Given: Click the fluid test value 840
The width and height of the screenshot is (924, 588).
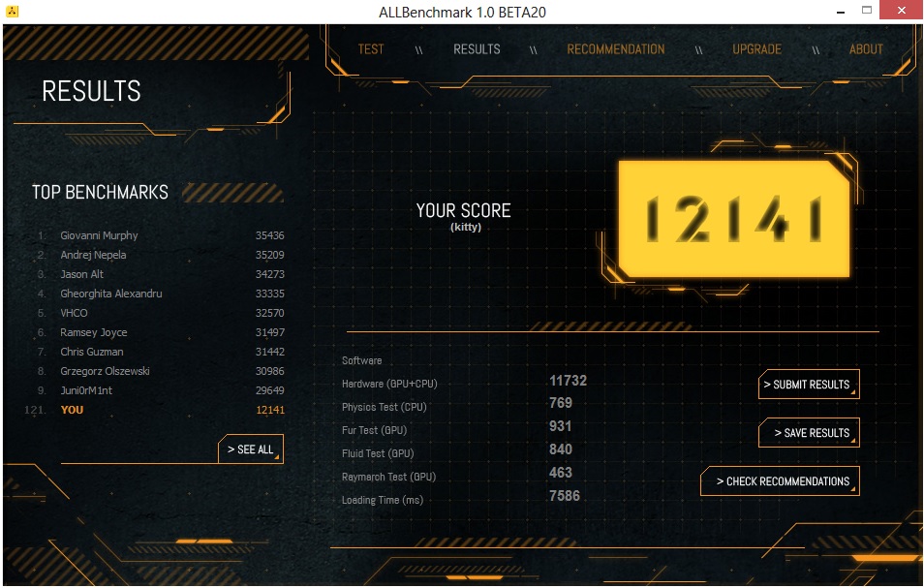Looking at the screenshot, I should tap(561, 449).
